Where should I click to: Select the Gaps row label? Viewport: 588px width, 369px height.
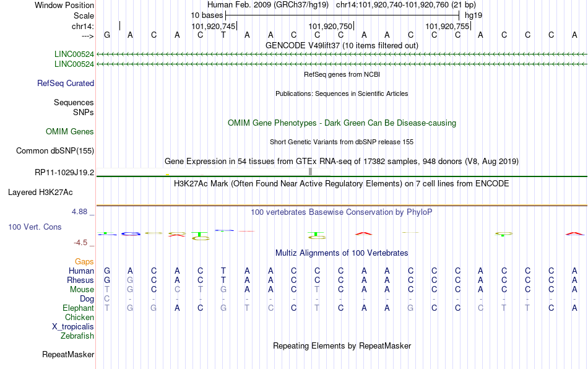point(84,261)
